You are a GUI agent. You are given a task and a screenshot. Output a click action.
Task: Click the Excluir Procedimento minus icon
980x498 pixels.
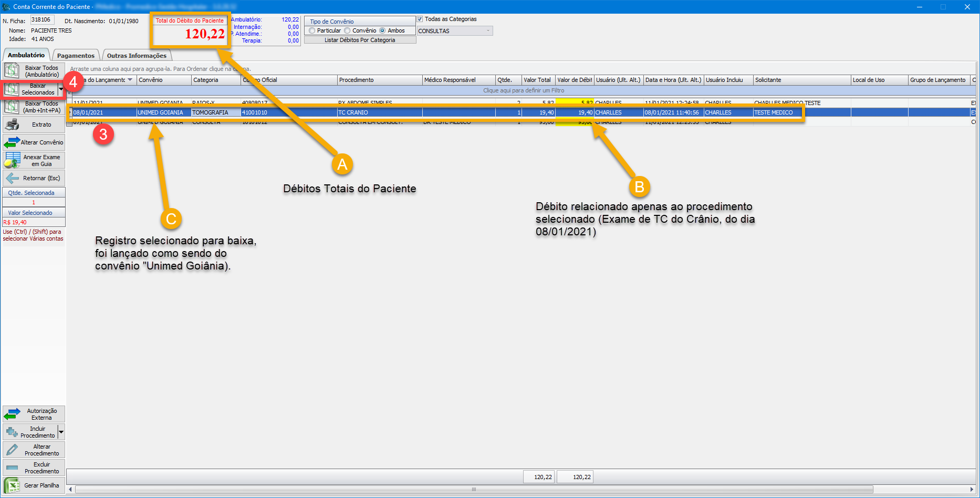12,468
